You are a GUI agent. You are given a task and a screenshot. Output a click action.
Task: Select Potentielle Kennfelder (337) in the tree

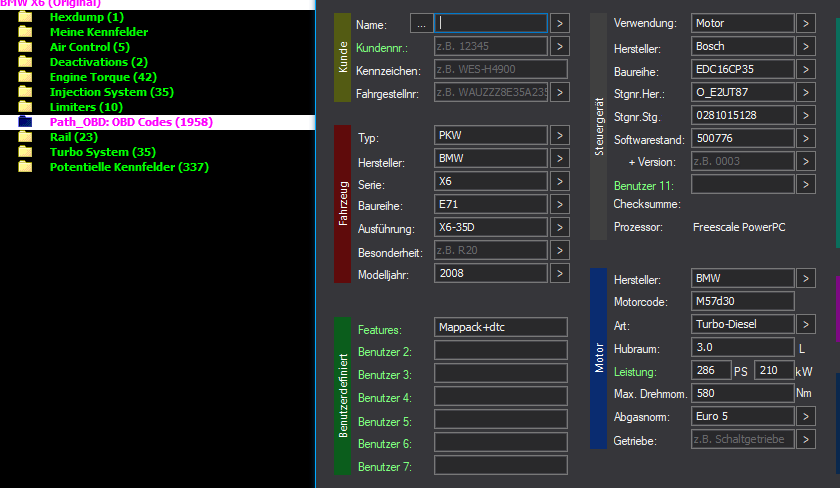tap(129, 167)
